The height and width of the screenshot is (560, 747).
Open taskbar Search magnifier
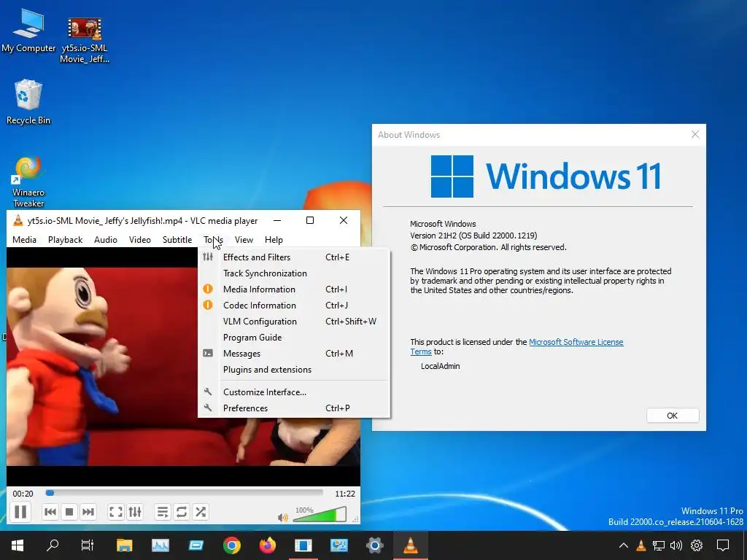53,545
